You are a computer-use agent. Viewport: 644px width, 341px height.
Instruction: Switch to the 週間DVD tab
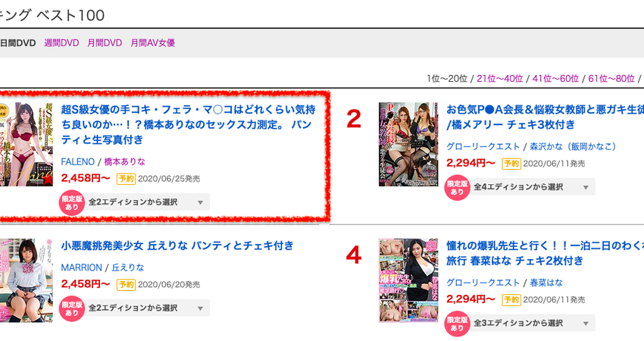[x=61, y=43]
